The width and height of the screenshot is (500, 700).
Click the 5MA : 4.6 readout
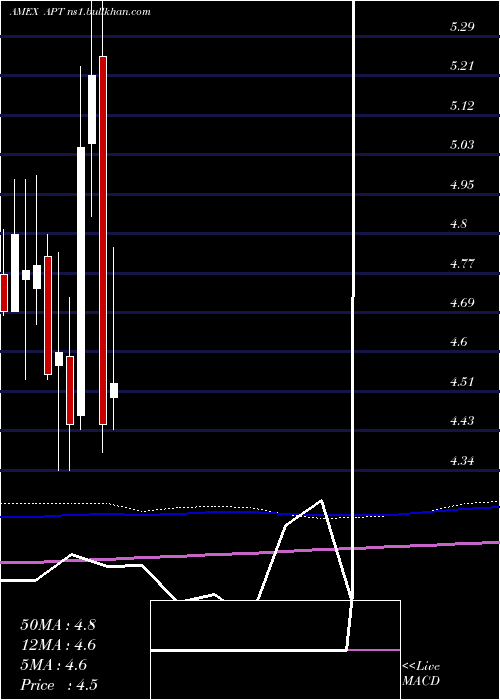click(54, 665)
